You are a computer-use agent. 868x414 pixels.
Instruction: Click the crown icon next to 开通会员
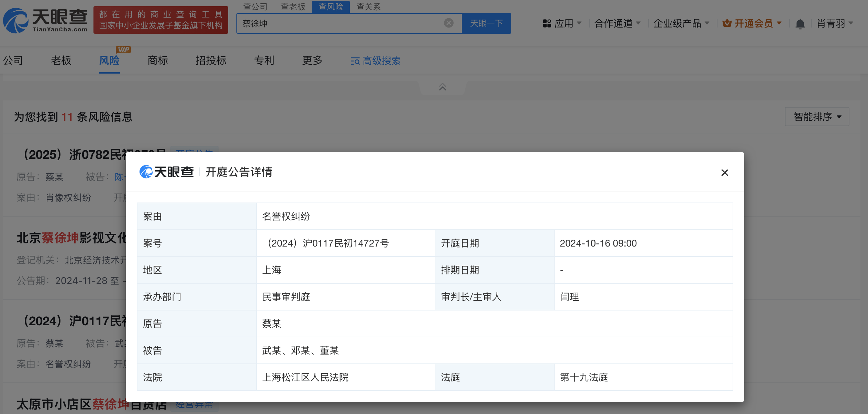click(727, 23)
